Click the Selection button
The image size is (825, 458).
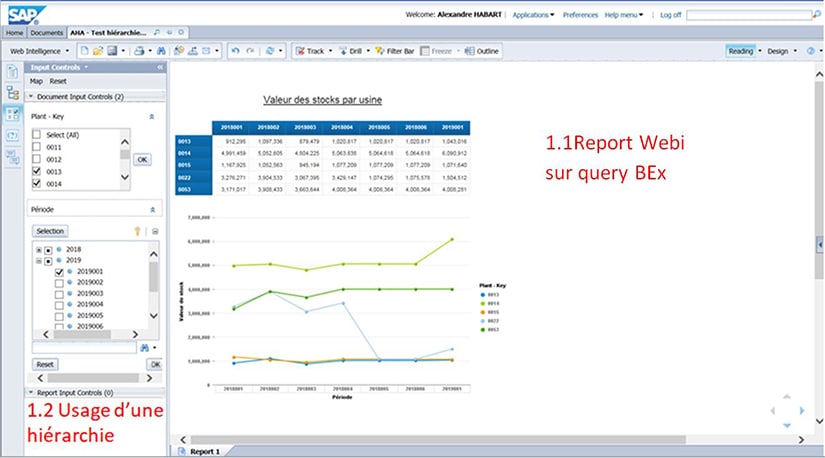[50, 231]
